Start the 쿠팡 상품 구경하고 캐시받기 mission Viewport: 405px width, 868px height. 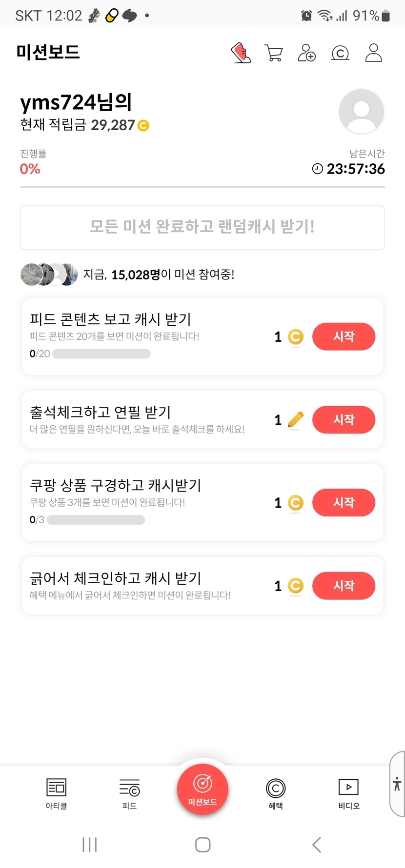click(x=344, y=502)
